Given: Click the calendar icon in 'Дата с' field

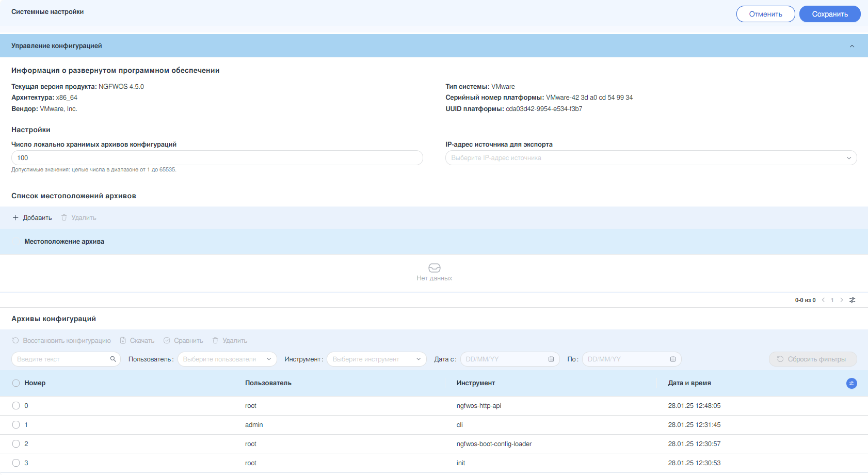Looking at the screenshot, I should tap(551, 359).
